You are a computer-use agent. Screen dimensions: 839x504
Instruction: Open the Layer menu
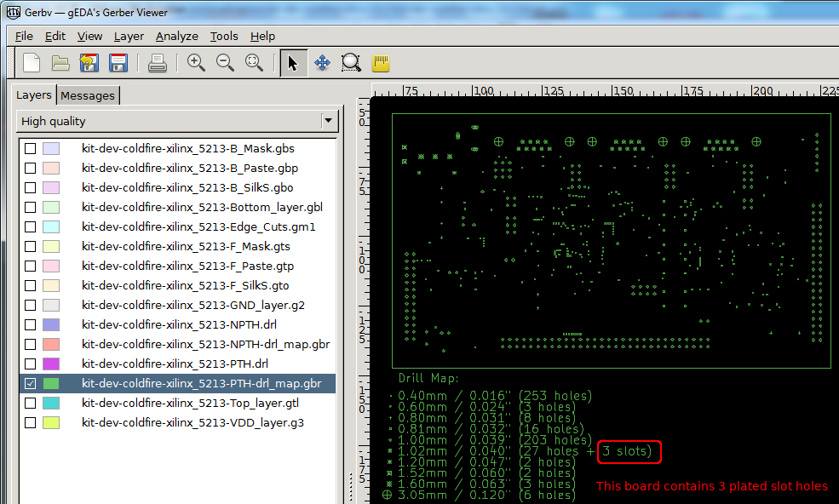(129, 36)
